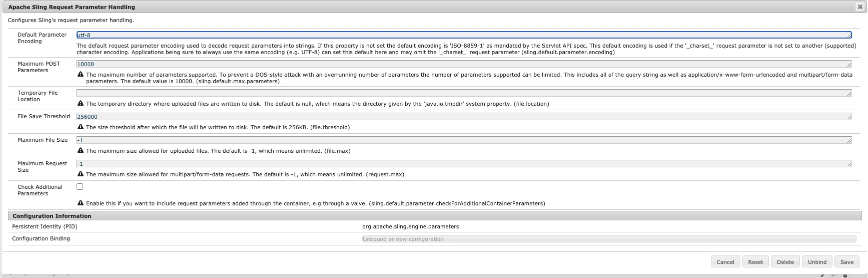
Task: Click warning icon beside uploaded files description
Action: click(x=81, y=151)
